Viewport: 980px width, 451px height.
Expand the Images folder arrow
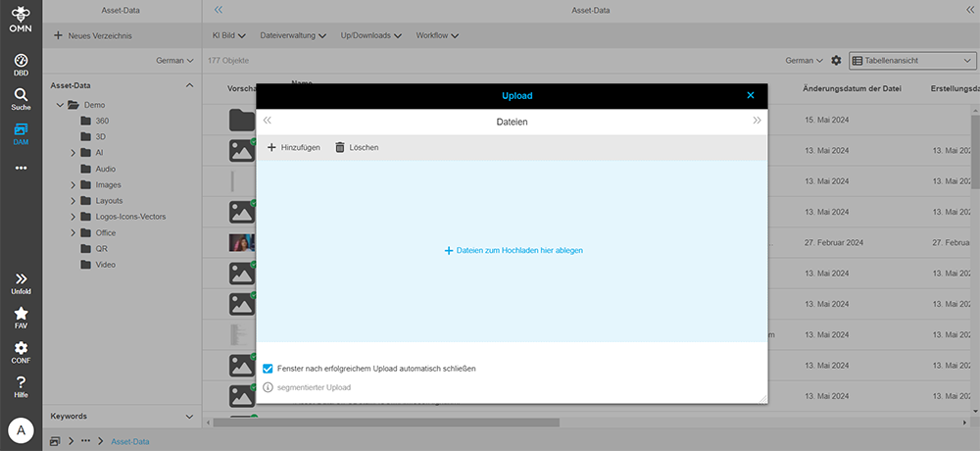[73, 184]
